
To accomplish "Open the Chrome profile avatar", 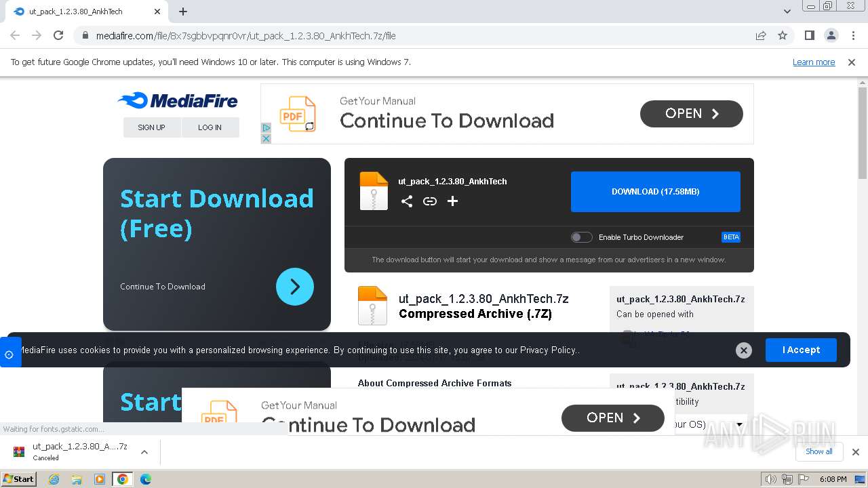I will tap(831, 35).
